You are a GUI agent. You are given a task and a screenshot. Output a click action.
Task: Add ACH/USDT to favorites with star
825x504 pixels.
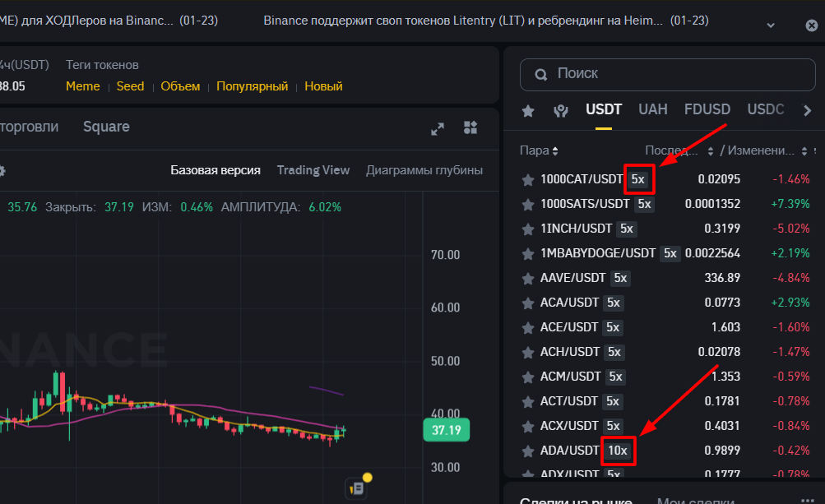click(528, 352)
